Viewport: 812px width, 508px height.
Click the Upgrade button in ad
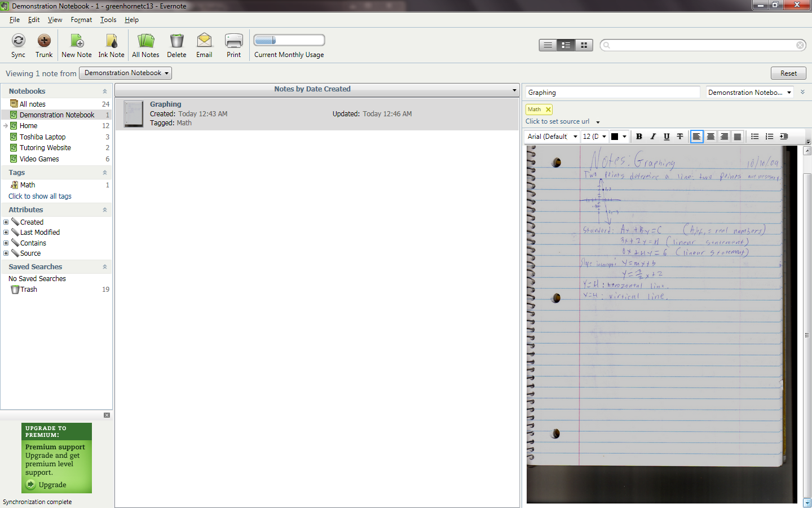tap(47, 485)
